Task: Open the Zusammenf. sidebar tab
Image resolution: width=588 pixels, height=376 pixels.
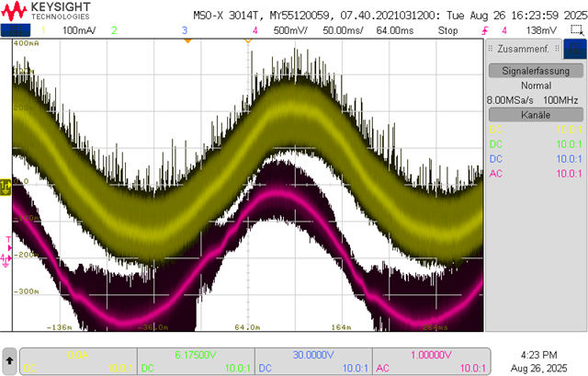Action: pyautogui.click(x=523, y=49)
